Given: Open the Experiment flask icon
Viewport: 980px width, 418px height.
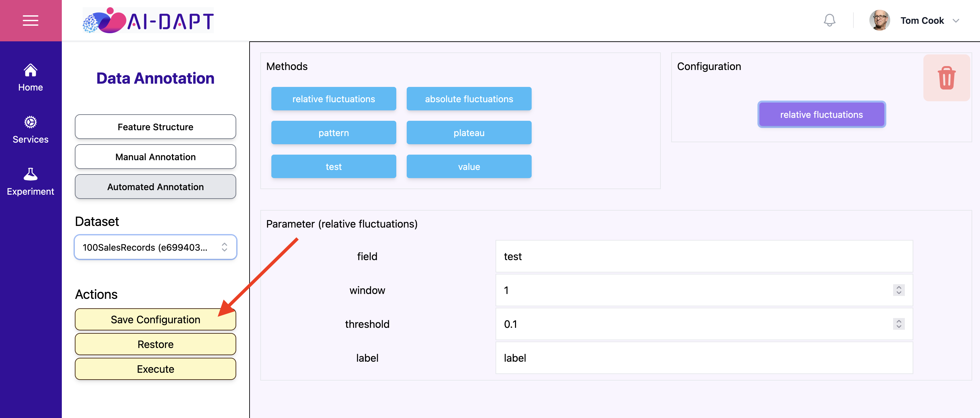Looking at the screenshot, I should click(x=31, y=174).
